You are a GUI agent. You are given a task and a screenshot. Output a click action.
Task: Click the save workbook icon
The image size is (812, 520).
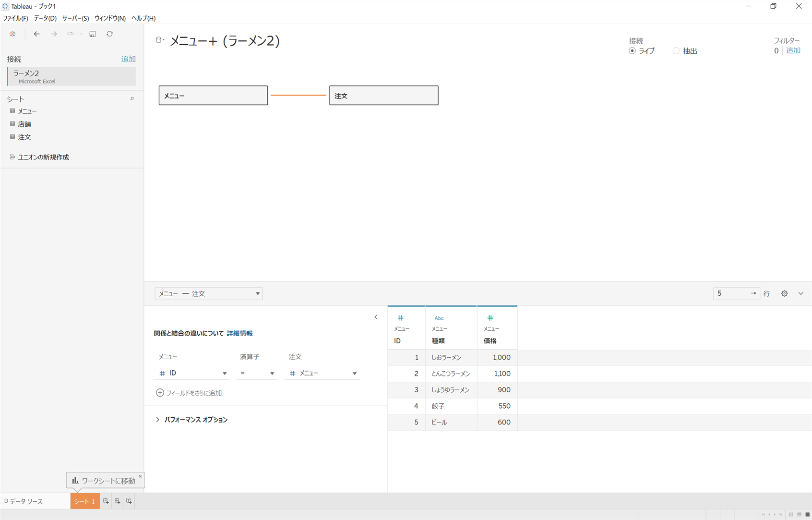(92, 34)
